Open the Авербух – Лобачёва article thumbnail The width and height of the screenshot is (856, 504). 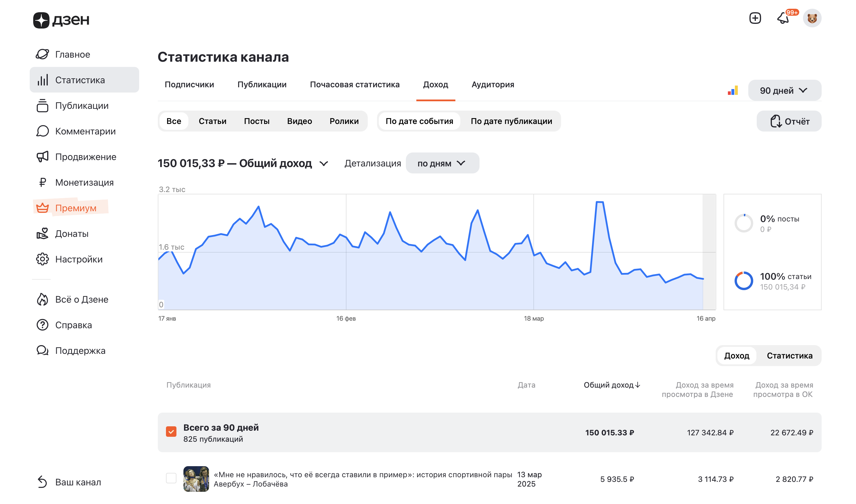pos(196,479)
